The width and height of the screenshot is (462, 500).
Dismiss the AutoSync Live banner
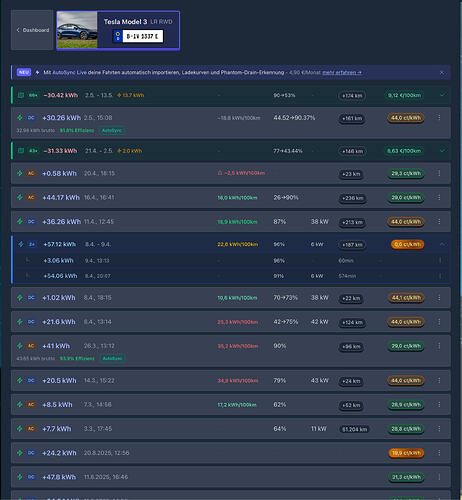[442, 72]
